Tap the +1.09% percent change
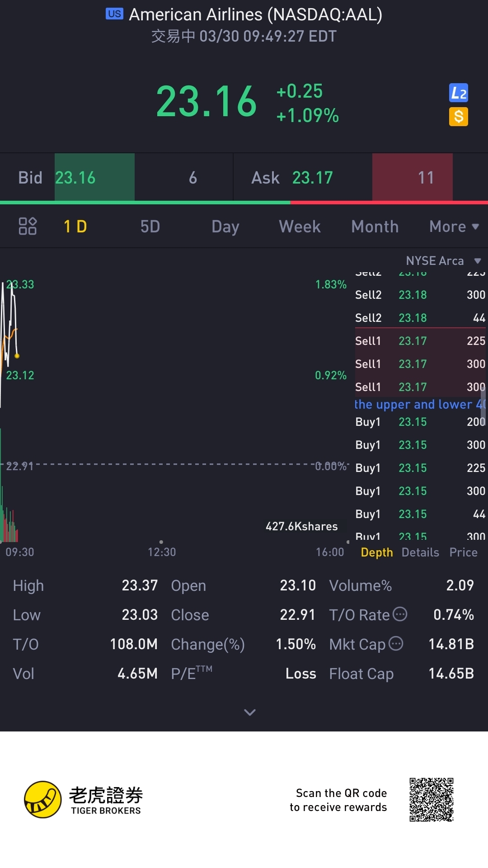Image resolution: width=488 pixels, height=868 pixels. click(x=308, y=116)
